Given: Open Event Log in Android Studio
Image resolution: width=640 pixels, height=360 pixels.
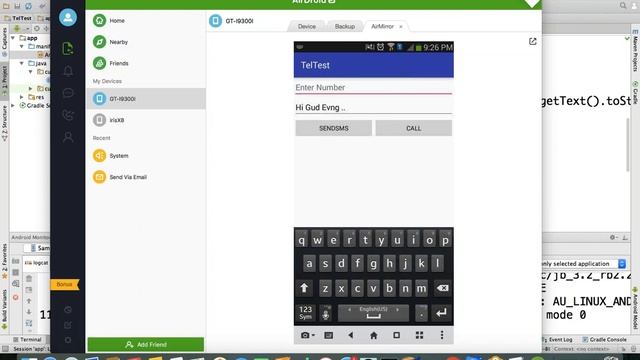Looking at the screenshot, I should [x=558, y=339].
